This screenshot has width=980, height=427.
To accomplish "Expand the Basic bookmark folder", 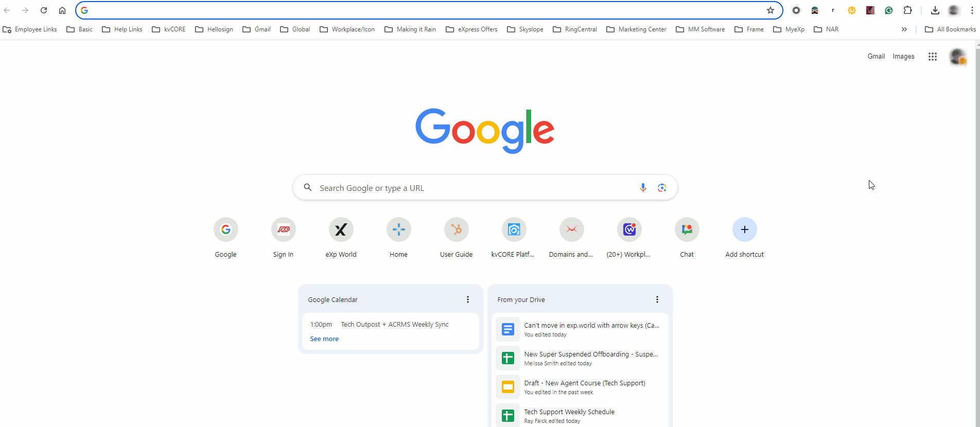I will click(x=80, y=29).
